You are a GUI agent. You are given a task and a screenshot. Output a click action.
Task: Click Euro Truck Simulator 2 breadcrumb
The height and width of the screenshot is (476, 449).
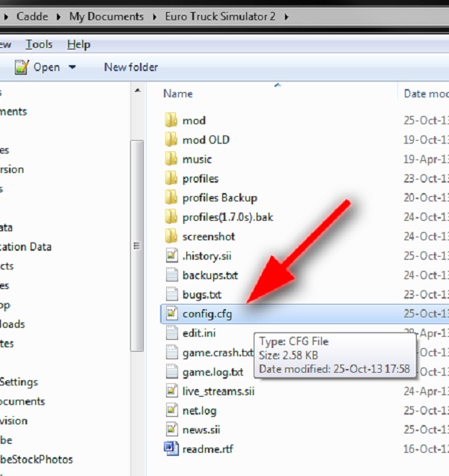pos(220,16)
